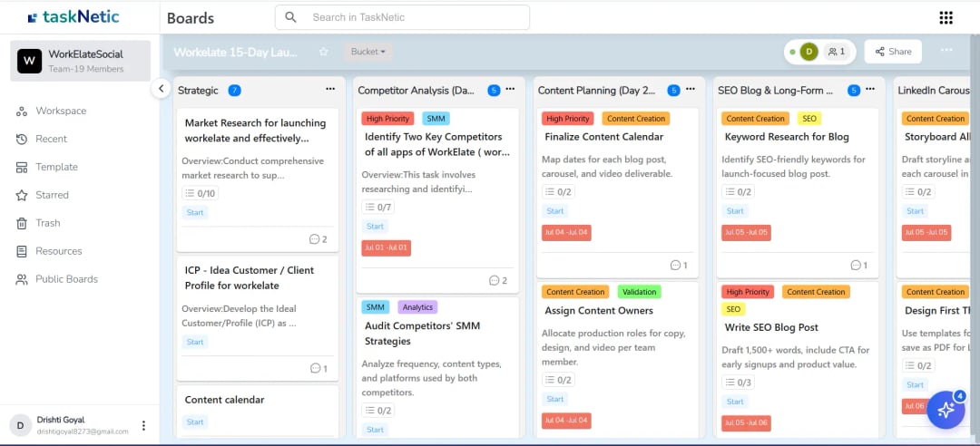This screenshot has width=980, height=446.
Task: Go to Public Boards in sidebar
Action: tap(66, 279)
